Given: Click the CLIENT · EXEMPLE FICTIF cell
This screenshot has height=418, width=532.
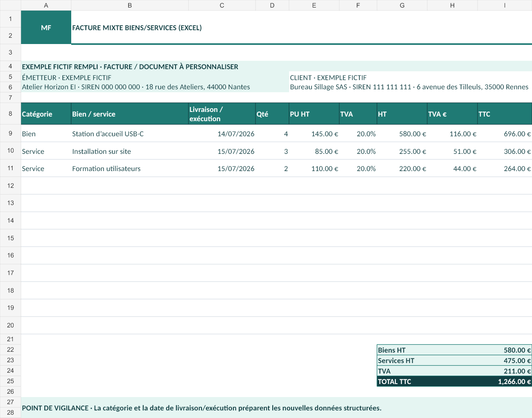Looking at the screenshot, I should tap(411, 77).
